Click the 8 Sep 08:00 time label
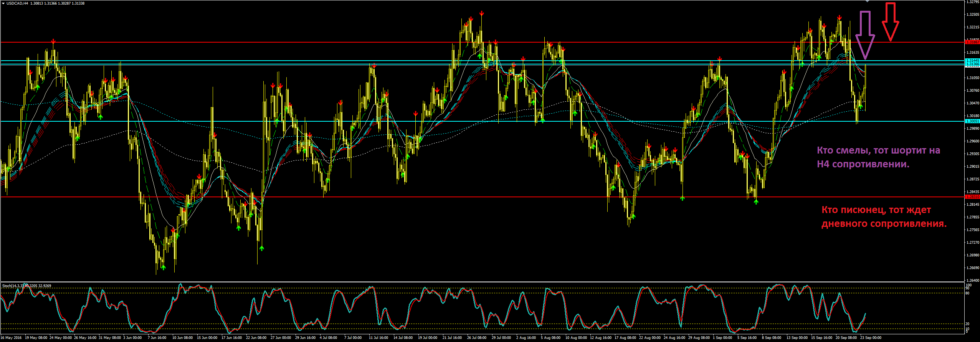Screen dimensions: 980x342 pyautogui.click(x=772, y=338)
